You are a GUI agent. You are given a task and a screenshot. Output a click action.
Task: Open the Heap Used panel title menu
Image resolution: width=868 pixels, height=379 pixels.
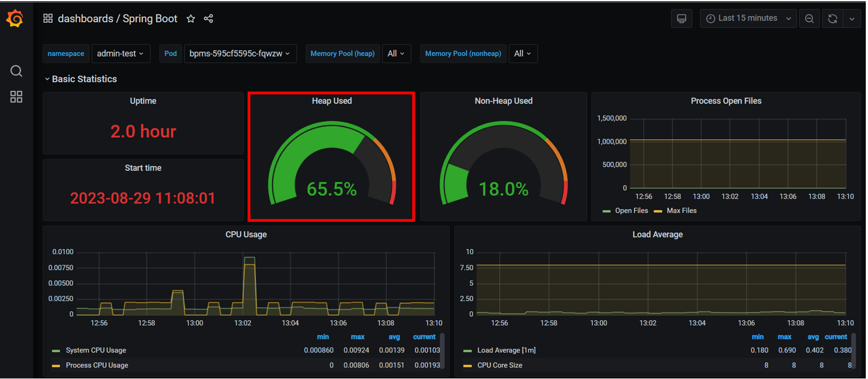(332, 101)
